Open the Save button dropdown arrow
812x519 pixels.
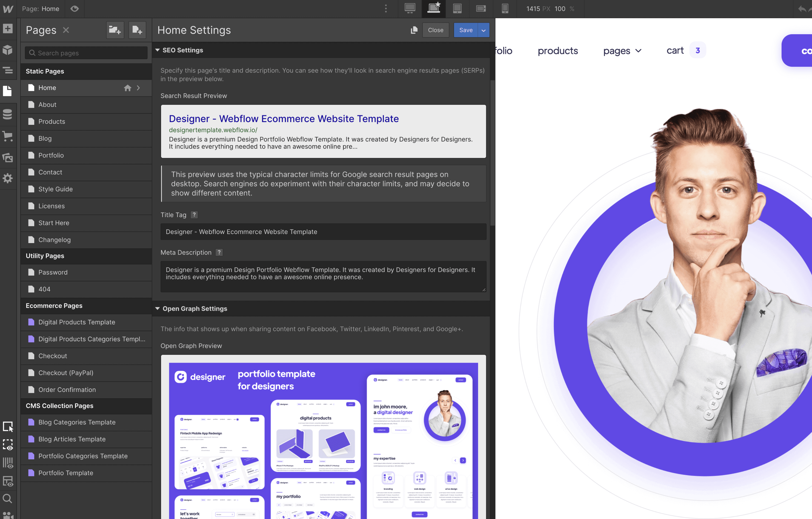coord(483,30)
